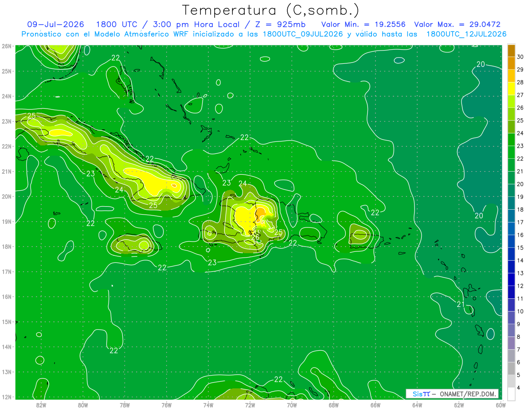Pick the yellow swatch between 27 and 28
The image size is (532, 411).
coord(511,88)
